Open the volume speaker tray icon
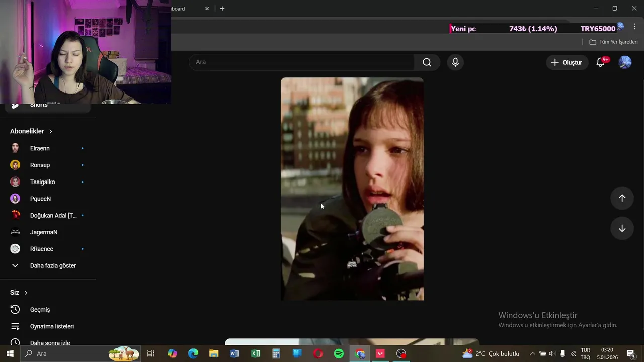Image resolution: width=644 pixels, height=362 pixels. 552,354
